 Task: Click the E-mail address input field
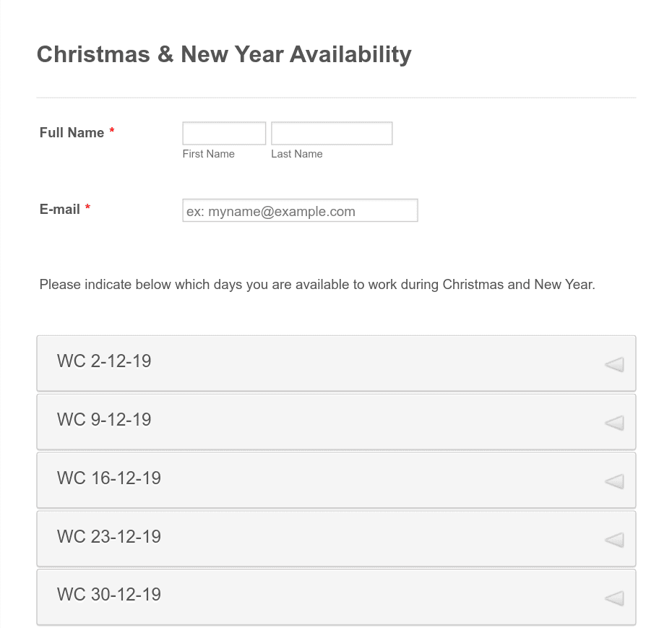[x=300, y=210]
